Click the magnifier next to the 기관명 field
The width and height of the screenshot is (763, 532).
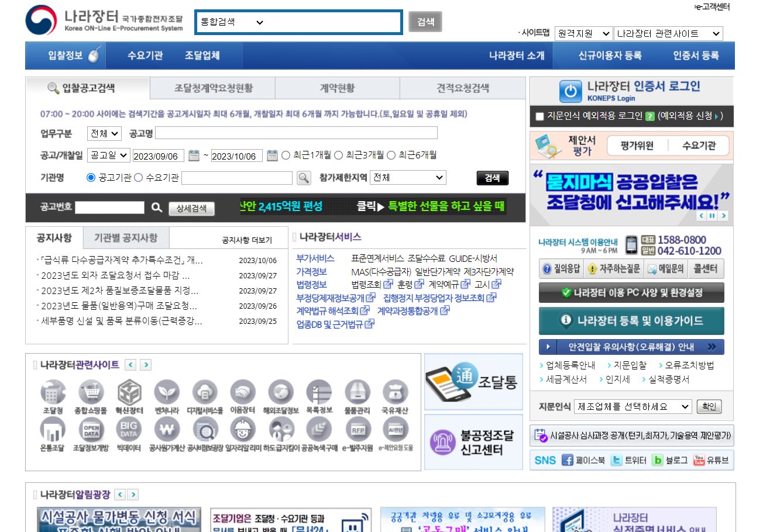tap(304, 178)
